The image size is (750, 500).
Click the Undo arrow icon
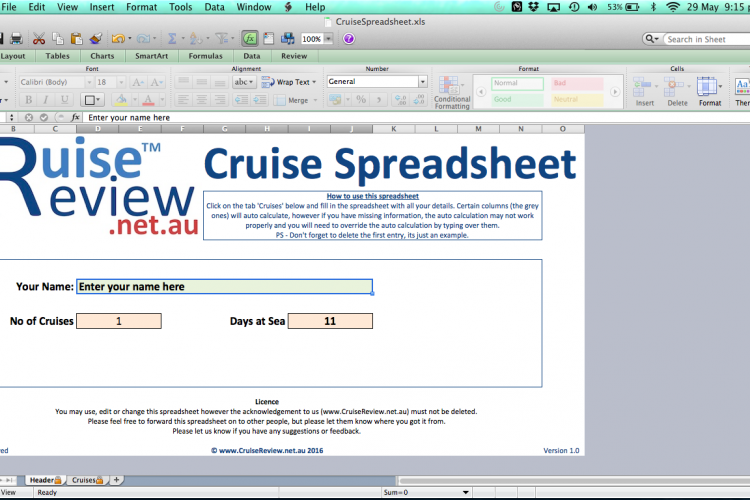(x=119, y=39)
